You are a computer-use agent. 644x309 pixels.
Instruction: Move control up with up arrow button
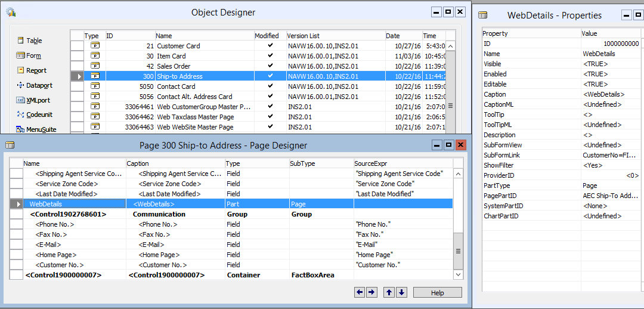(389, 292)
